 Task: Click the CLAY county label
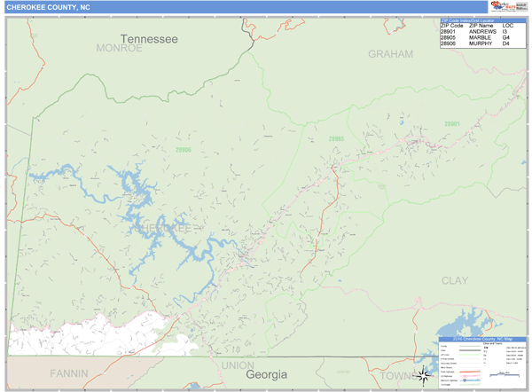[x=454, y=280]
